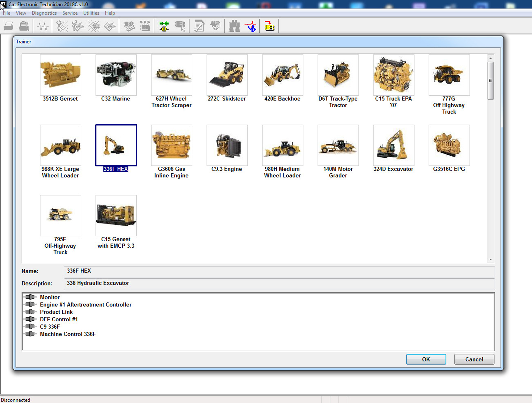This screenshot has height=403, width=532.
Task: Choose the C15 Truck EPA '07 engine
Action: [x=393, y=75]
